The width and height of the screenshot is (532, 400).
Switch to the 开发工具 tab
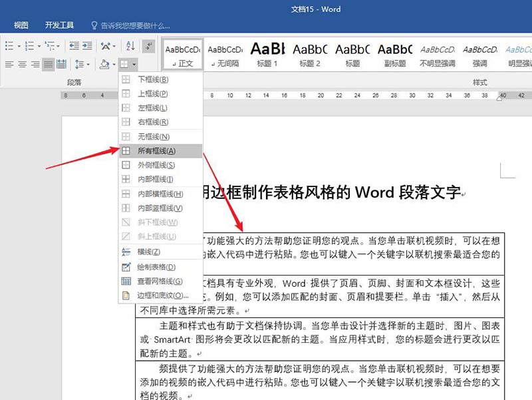pyautogui.click(x=59, y=25)
